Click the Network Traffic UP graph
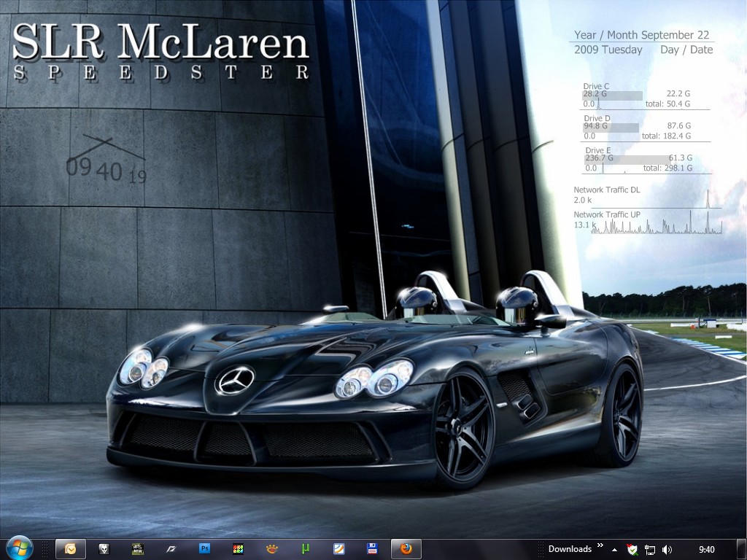 [x=657, y=222]
